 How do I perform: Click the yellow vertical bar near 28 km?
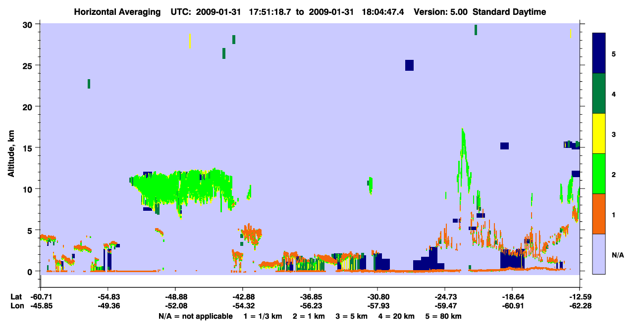tap(190, 41)
